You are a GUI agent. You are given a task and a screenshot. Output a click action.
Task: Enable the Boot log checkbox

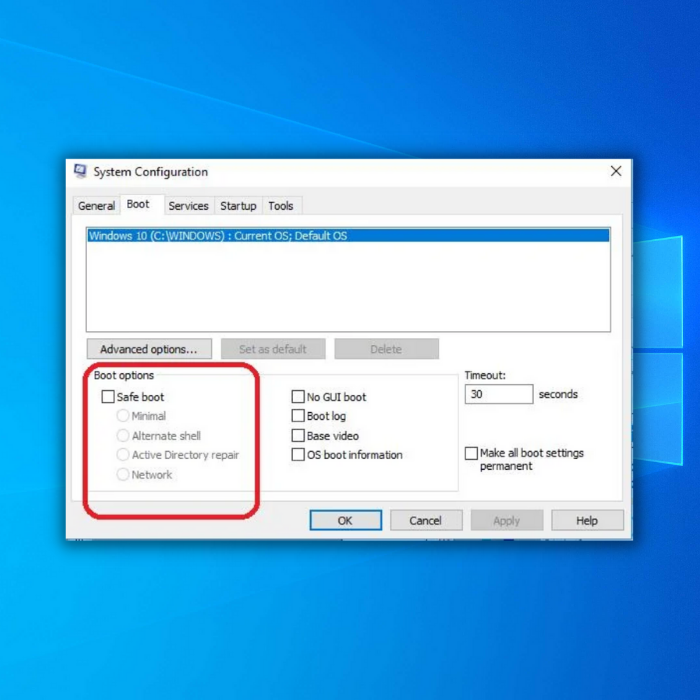298,416
